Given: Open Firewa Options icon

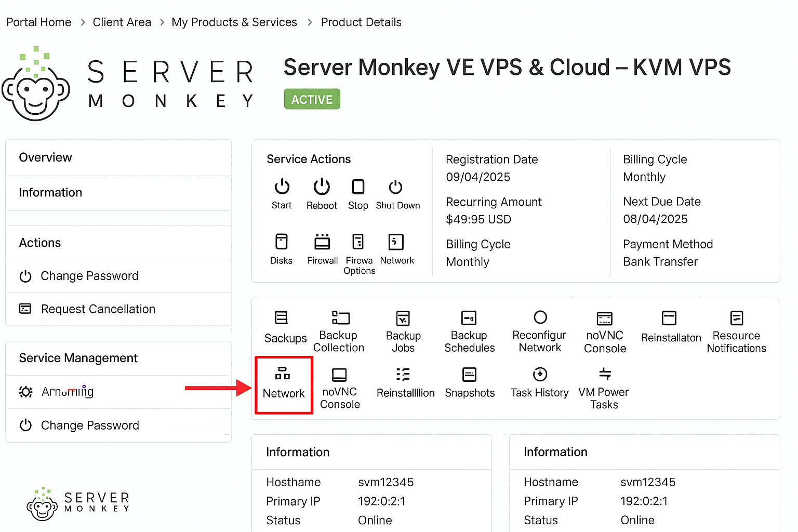Looking at the screenshot, I should tap(358, 242).
